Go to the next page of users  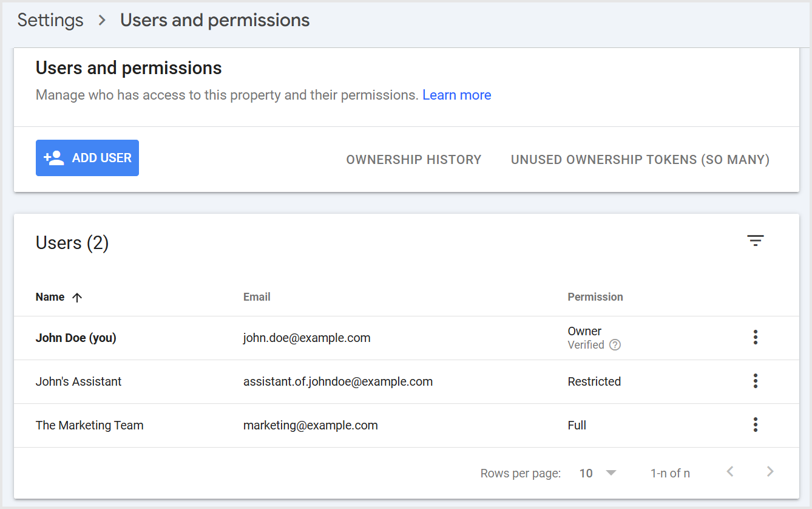(770, 472)
